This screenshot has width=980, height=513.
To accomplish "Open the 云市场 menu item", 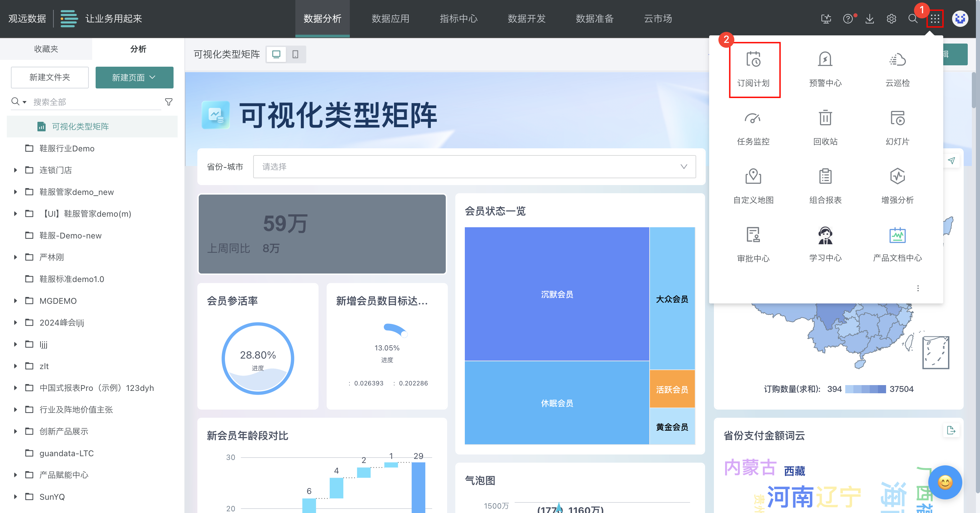I will [x=658, y=19].
